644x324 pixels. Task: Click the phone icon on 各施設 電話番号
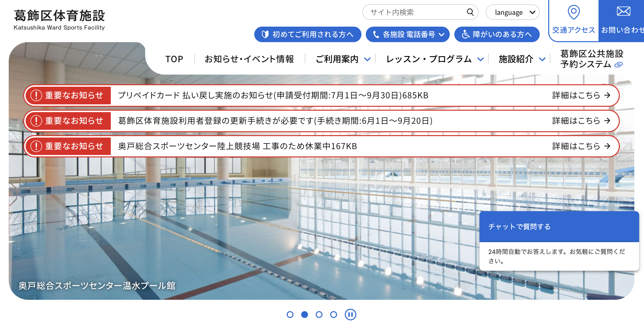[375, 34]
